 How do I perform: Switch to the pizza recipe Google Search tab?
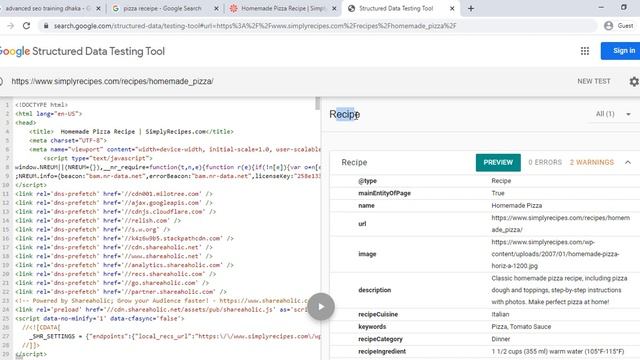pos(162,8)
